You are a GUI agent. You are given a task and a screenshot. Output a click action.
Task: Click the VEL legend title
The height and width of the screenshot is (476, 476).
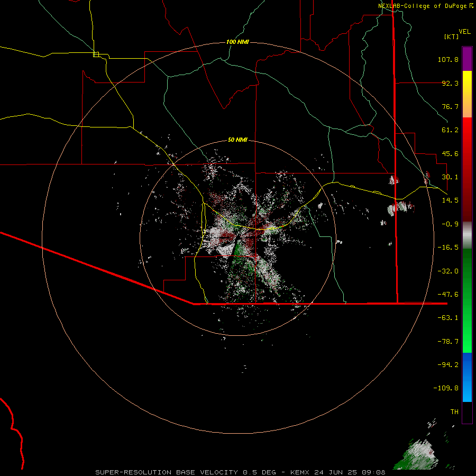464,32
